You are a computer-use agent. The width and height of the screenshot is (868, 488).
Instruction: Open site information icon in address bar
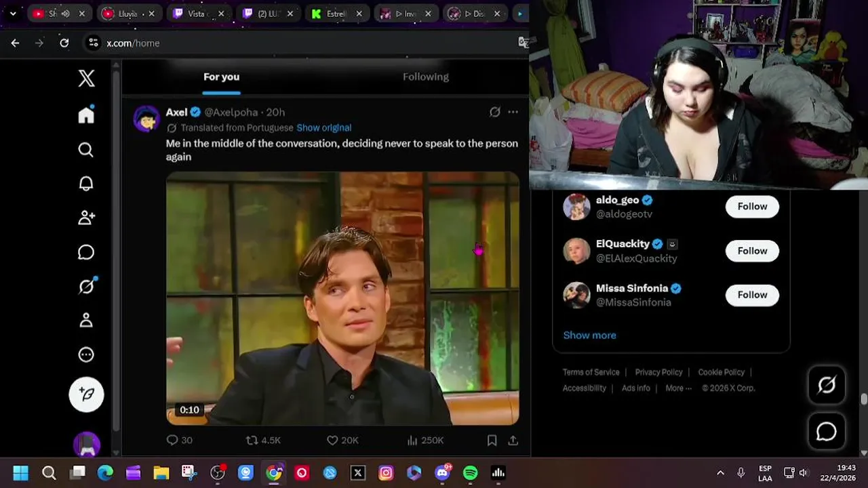click(93, 43)
